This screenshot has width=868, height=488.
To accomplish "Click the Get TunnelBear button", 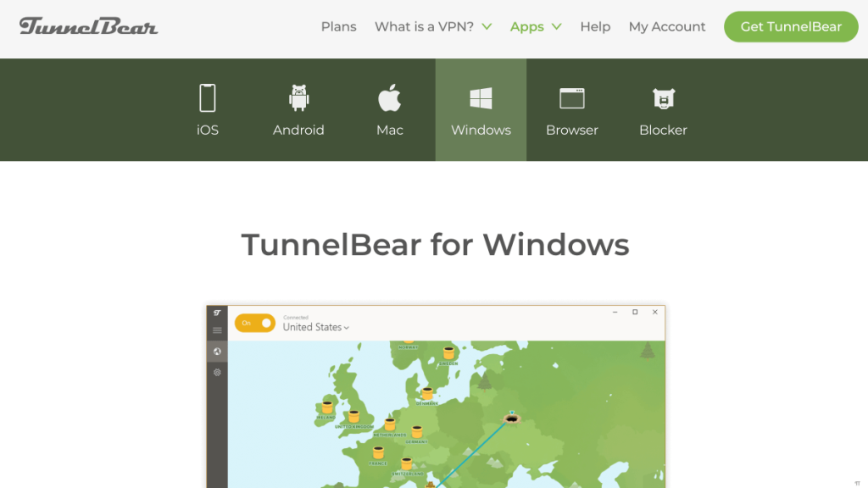I will click(x=791, y=26).
